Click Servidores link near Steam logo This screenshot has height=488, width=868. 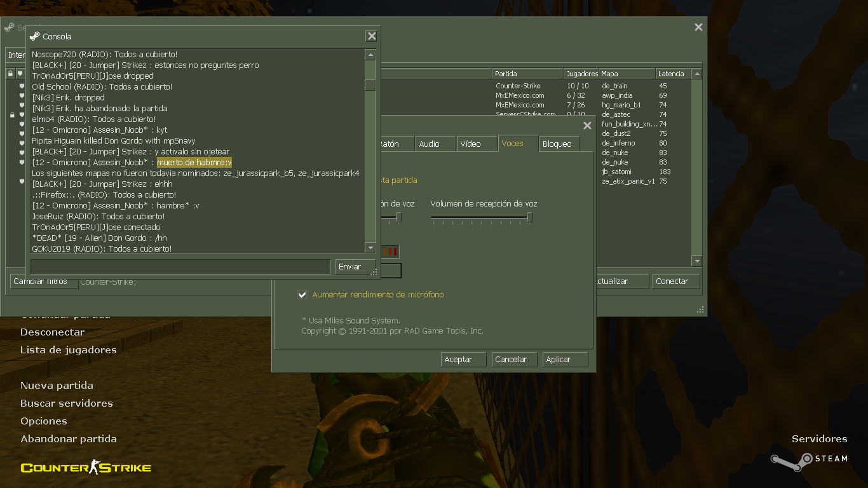point(820,439)
